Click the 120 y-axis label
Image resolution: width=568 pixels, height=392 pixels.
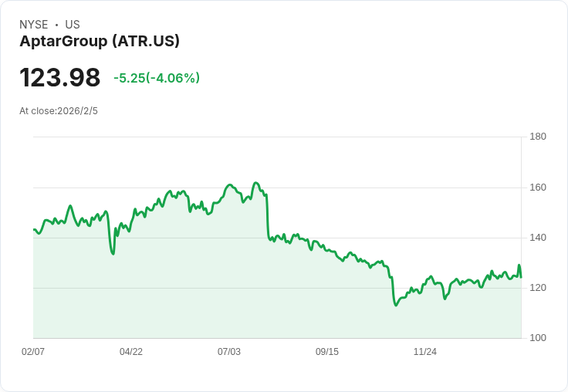[538, 288]
